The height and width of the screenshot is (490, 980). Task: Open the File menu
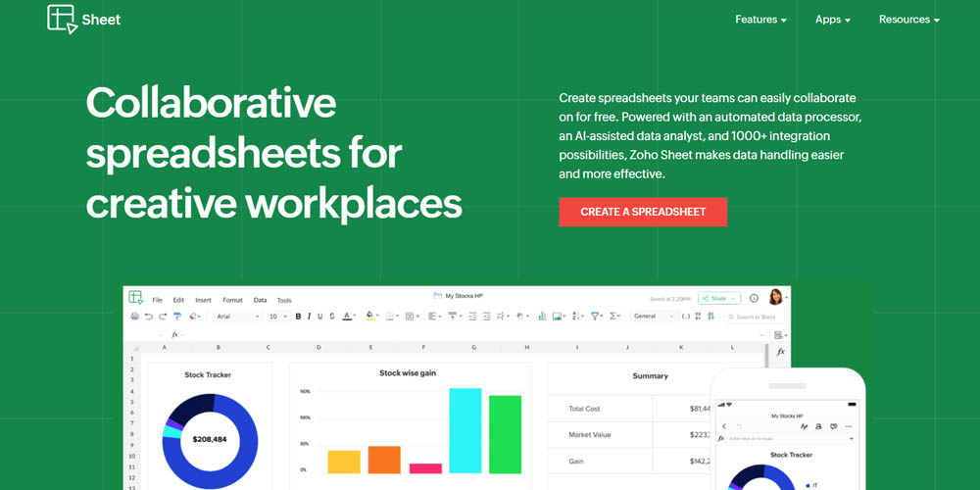pyautogui.click(x=157, y=300)
